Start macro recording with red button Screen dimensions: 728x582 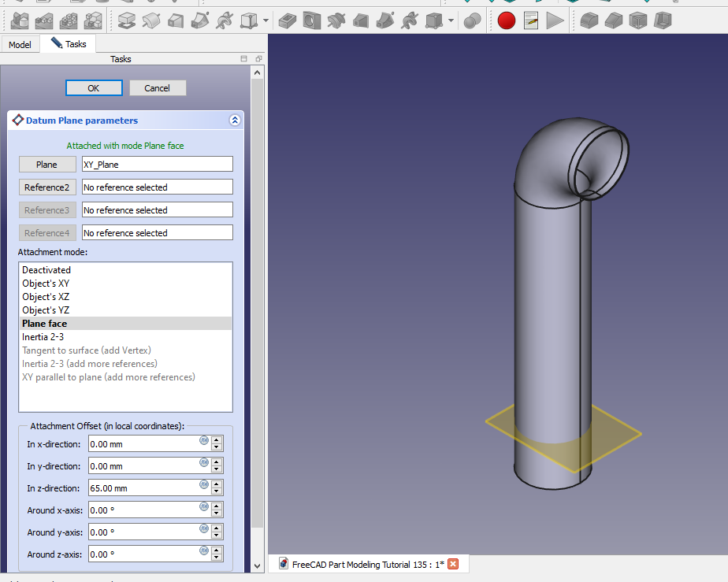pos(506,20)
